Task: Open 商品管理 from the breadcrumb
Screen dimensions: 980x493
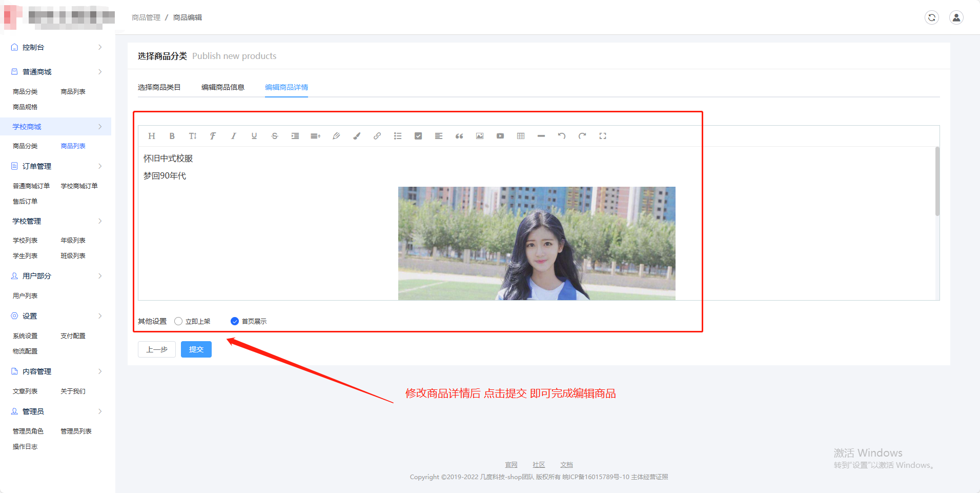Action: pyautogui.click(x=146, y=17)
